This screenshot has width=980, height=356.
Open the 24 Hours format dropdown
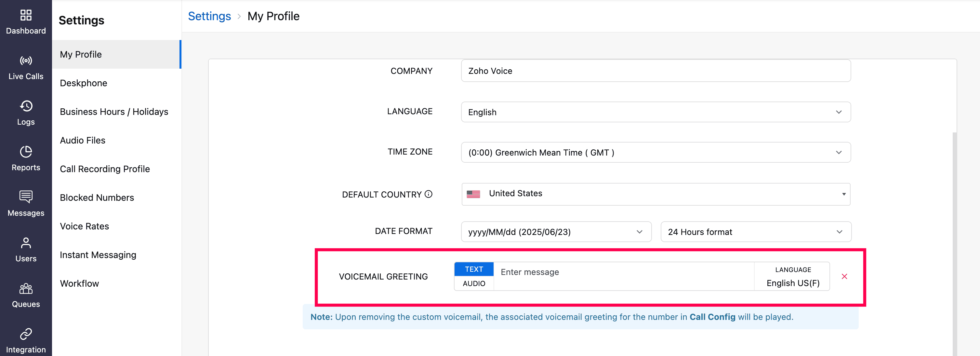(x=756, y=232)
